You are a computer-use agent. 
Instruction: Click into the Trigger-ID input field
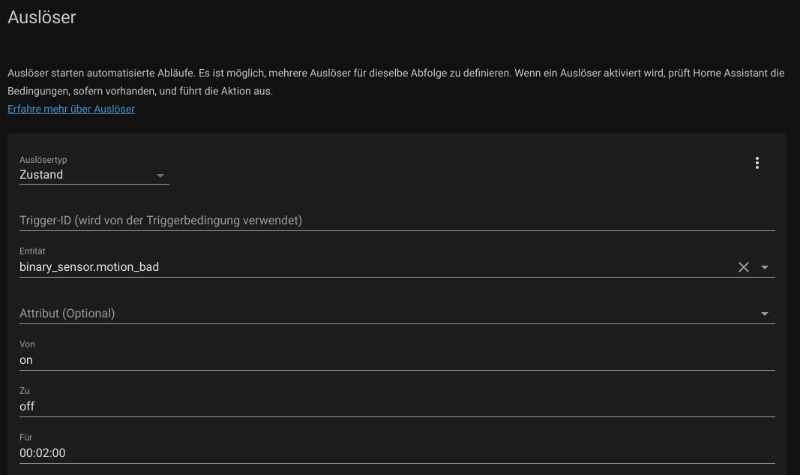click(396, 220)
